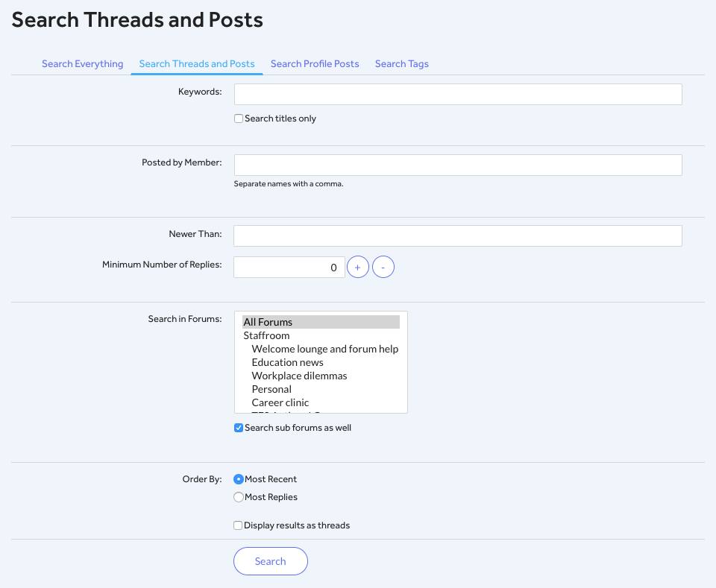Click into the Keywords input field
This screenshot has width=716, height=588.
(458, 94)
